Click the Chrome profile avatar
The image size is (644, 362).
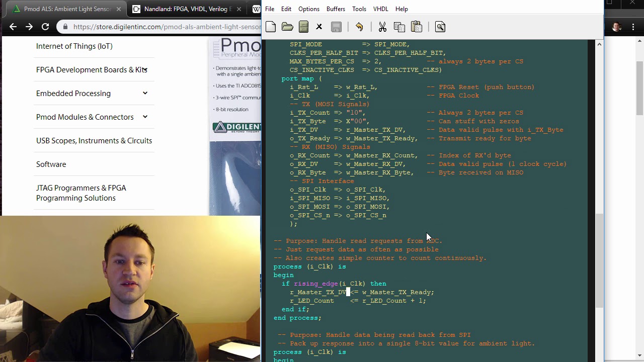coord(616,27)
